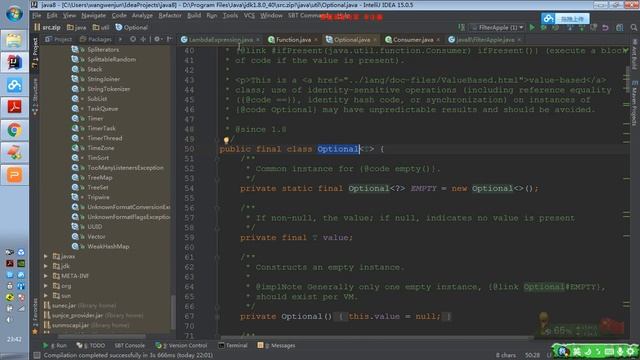This screenshot has height=360, width=640.
Task: Expand folded constructor at line 67
Action: click(x=217, y=316)
